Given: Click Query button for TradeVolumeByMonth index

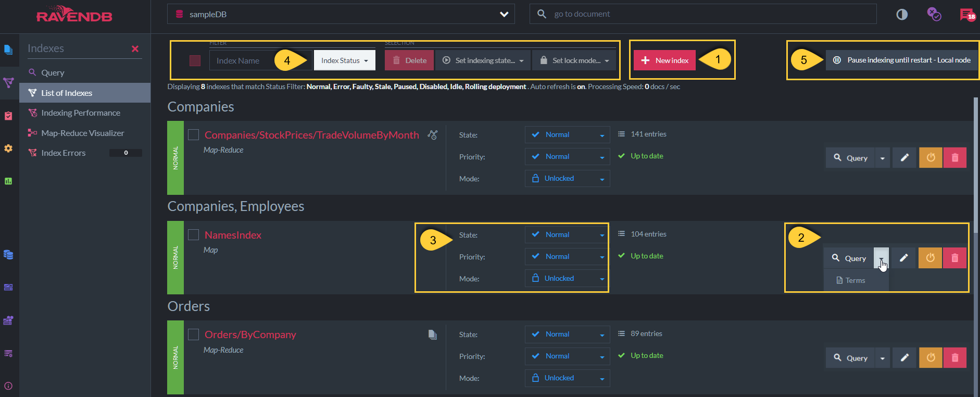Looking at the screenshot, I should point(850,158).
